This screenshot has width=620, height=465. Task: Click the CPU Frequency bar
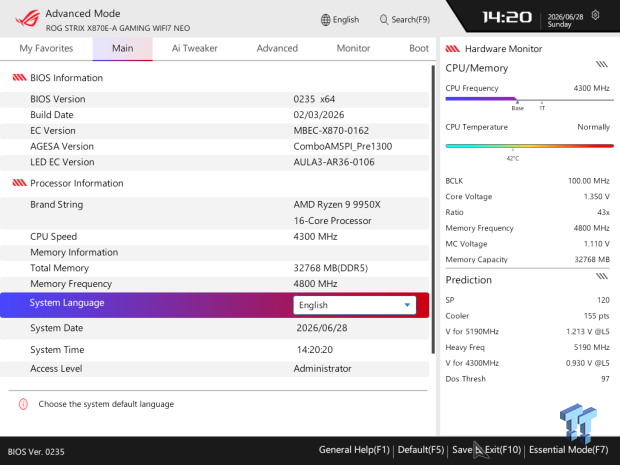529,99
